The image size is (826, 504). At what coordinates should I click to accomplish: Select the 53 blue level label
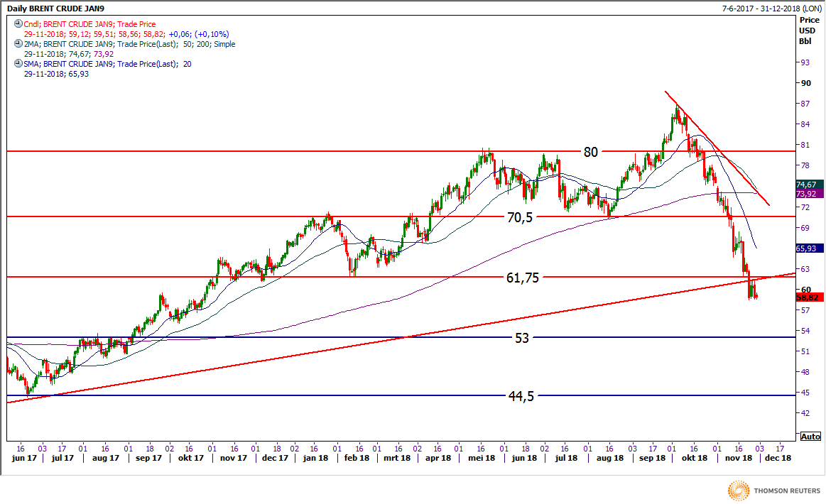(522, 339)
